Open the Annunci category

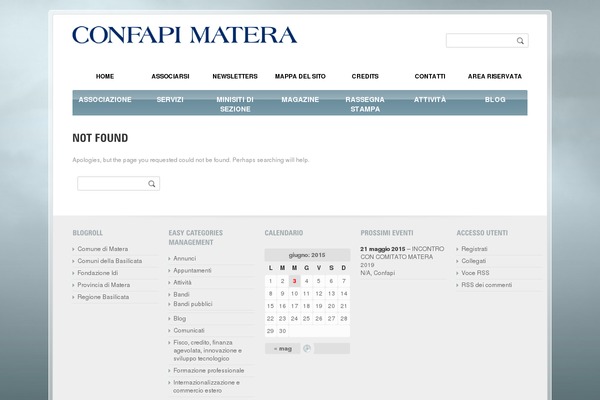click(184, 258)
